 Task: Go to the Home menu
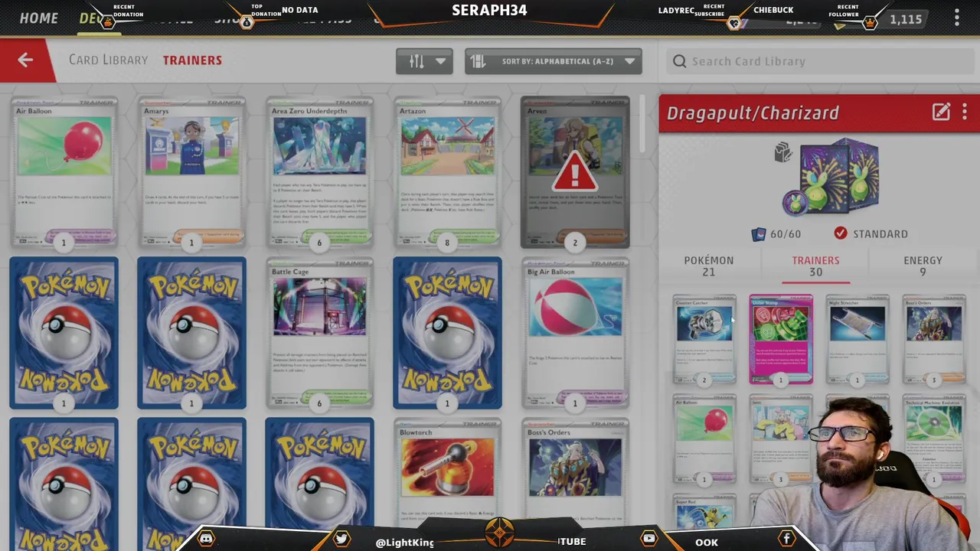pos(38,18)
